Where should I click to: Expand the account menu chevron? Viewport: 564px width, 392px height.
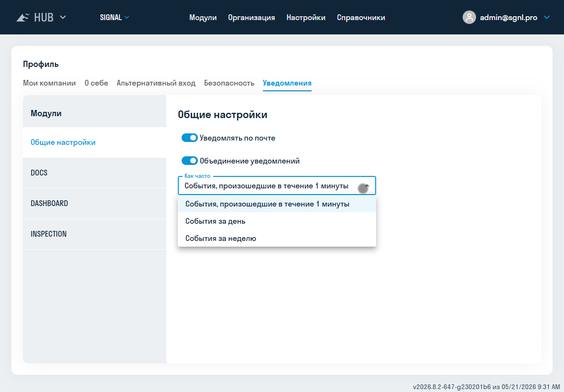pyautogui.click(x=547, y=17)
